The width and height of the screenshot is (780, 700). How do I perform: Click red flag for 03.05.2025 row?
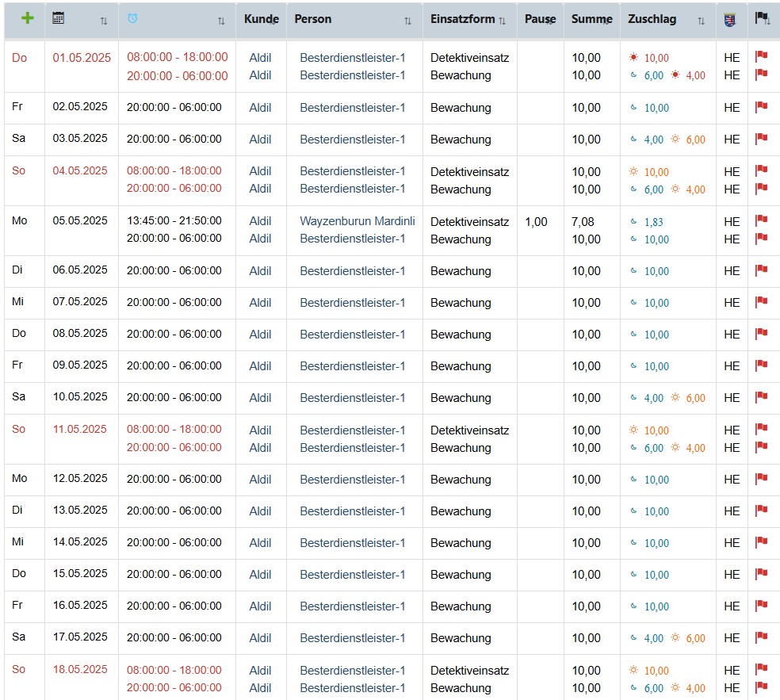pos(761,138)
